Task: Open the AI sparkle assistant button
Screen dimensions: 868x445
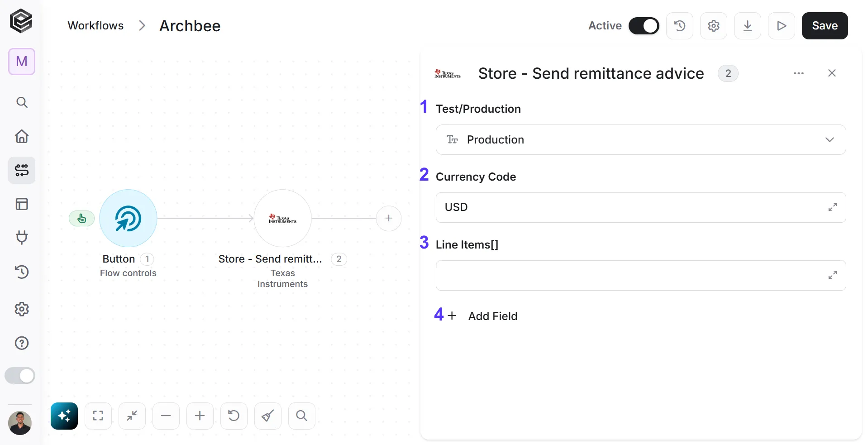Action: (64, 416)
